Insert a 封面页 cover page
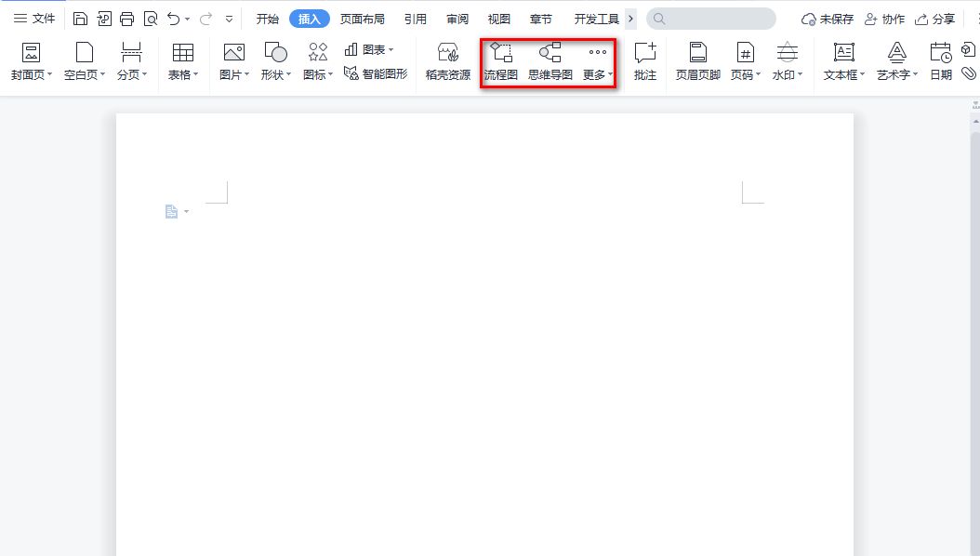 (x=31, y=61)
